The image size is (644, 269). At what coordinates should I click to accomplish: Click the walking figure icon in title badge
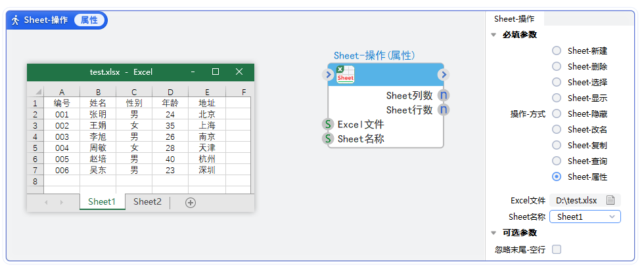click(16, 20)
